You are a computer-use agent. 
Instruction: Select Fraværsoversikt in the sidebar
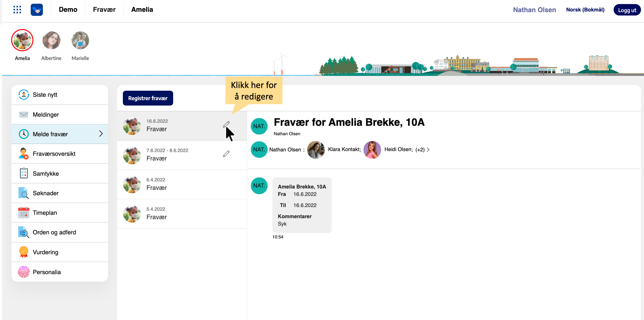click(54, 154)
